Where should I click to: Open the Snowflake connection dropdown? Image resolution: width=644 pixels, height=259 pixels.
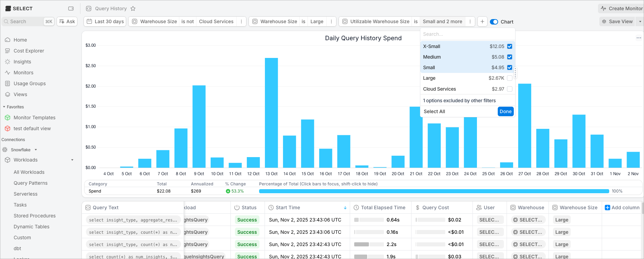click(36, 150)
